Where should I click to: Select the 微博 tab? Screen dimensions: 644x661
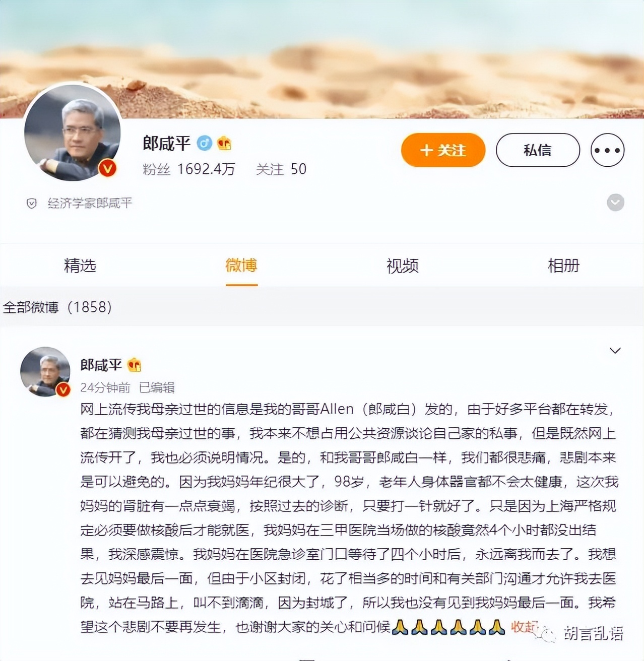click(x=241, y=266)
